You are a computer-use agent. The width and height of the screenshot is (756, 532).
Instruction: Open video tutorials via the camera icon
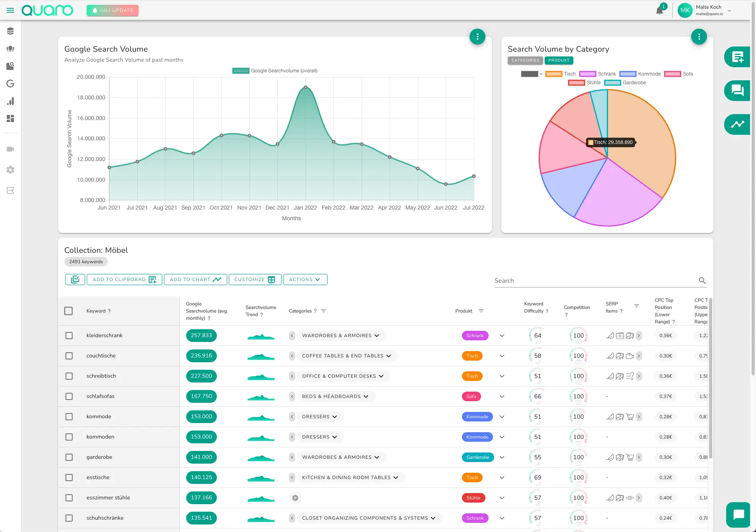[10, 149]
